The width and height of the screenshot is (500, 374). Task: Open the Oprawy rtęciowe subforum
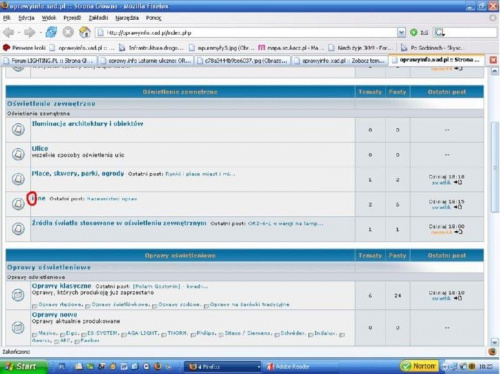(x=60, y=304)
